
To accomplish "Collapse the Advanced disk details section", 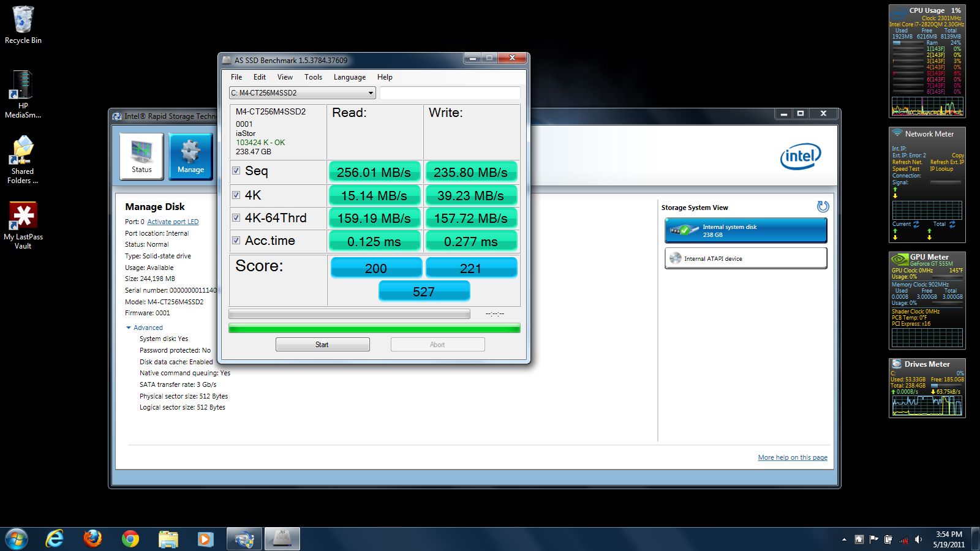I will tap(145, 328).
